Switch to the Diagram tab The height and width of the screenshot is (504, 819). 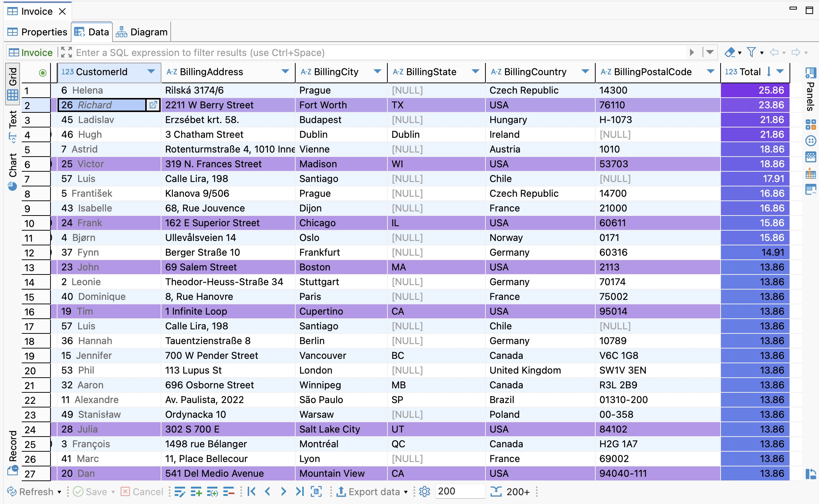click(142, 32)
